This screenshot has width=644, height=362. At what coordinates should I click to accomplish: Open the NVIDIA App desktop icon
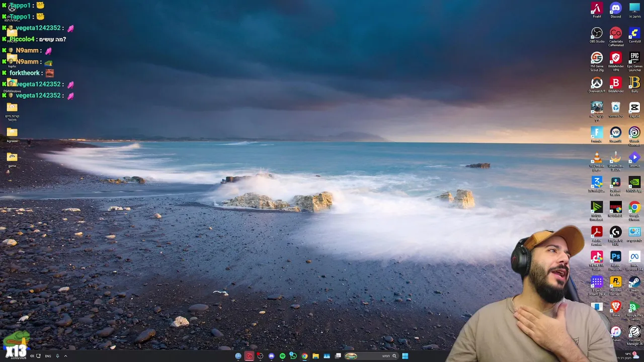pyautogui.click(x=634, y=185)
